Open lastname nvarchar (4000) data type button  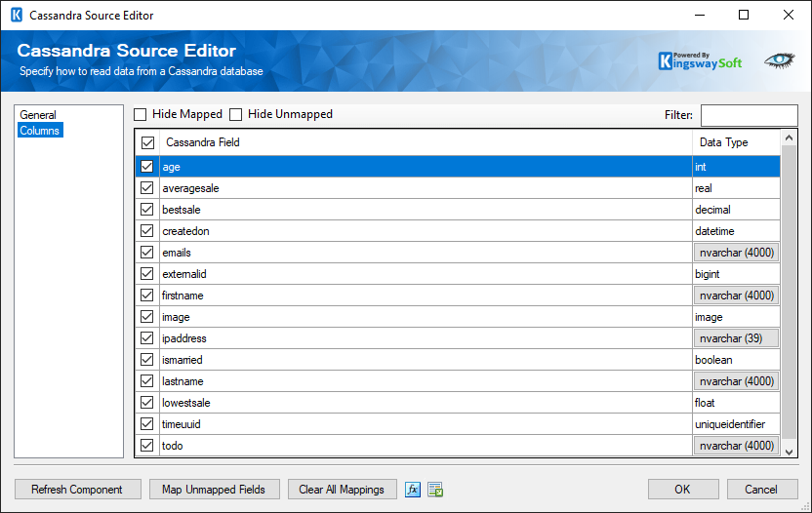(x=737, y=381)
